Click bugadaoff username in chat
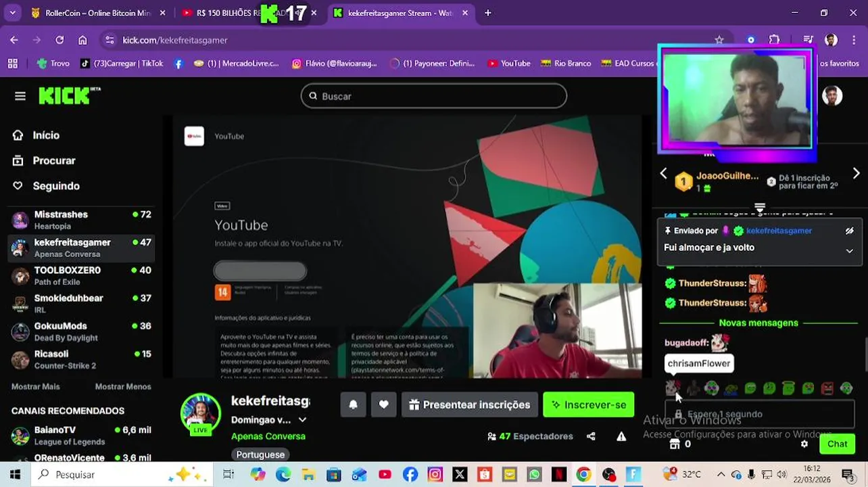 (x=686, y=343)
